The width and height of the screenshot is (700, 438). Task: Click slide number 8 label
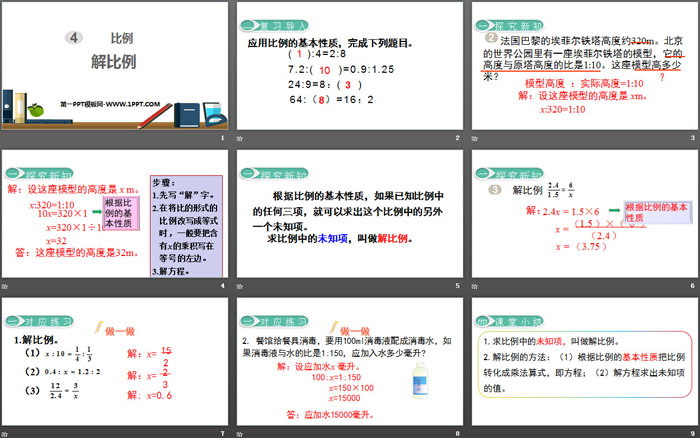point(458,434)
